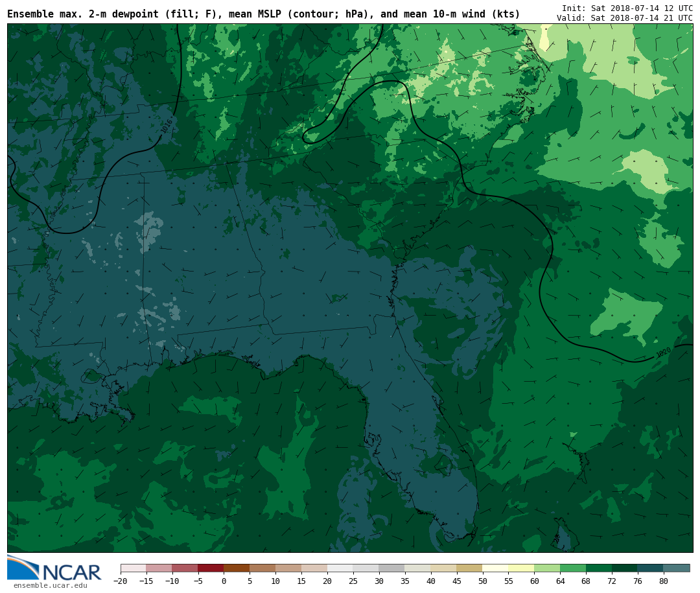700x593 pixels.
Task: Click the NCAR logo
Action: 54,568
